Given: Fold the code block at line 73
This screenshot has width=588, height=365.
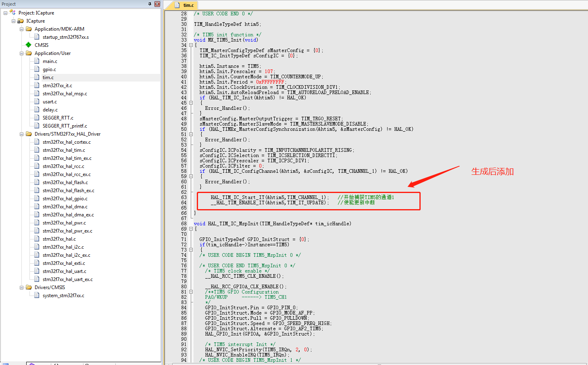Looking at the screenshot, I should (x=191, y=250).
